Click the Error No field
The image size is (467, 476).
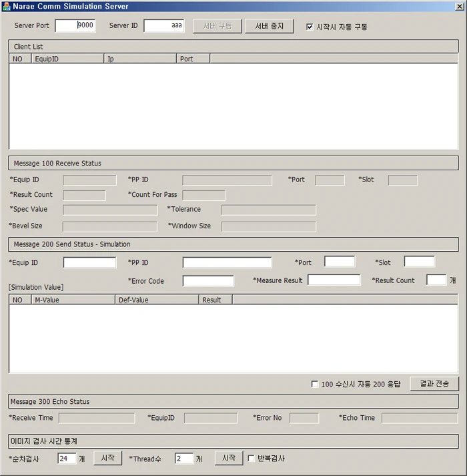(304, 419)
